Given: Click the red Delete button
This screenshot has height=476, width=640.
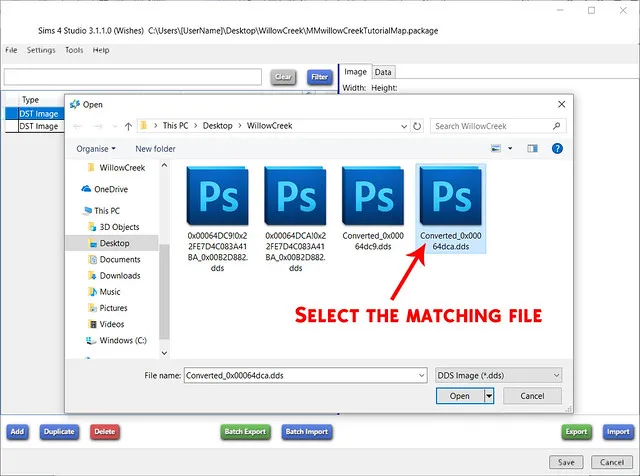Looking at the screenshot, I should [105, 432].
